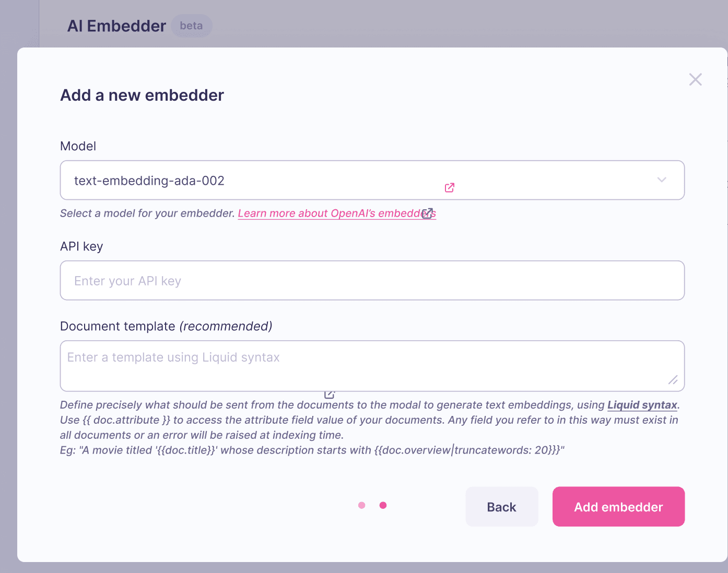
Task: Click the beta badge beside AI Embedder
Action: 191,25
